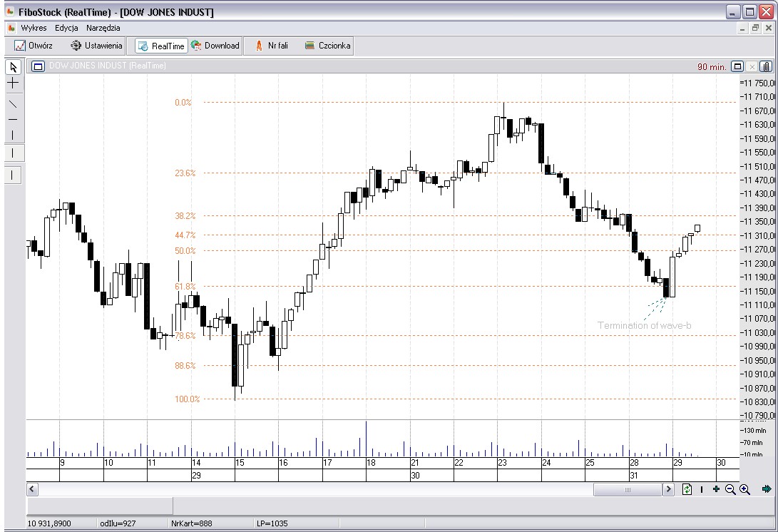778x532 pixels.
Task: Click the green refresh chart icon
Action: [x=687, y=489]
